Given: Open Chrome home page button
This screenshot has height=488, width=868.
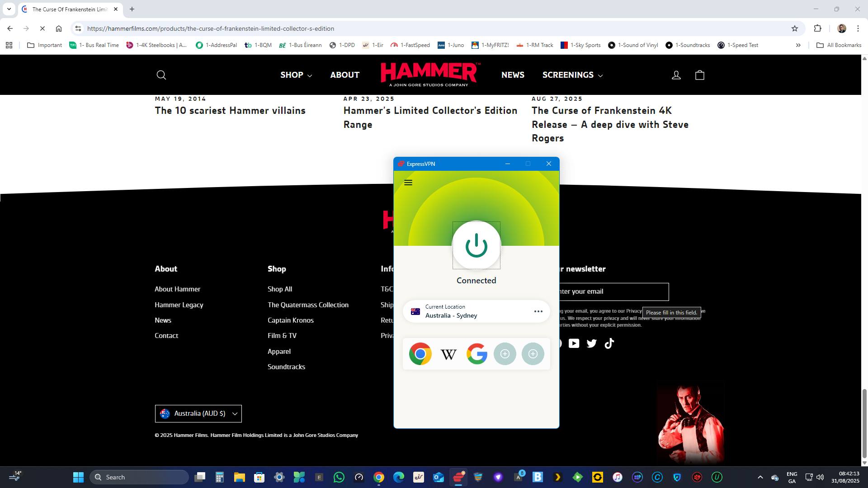Looking at the screenshot, I should click(59, 28).
